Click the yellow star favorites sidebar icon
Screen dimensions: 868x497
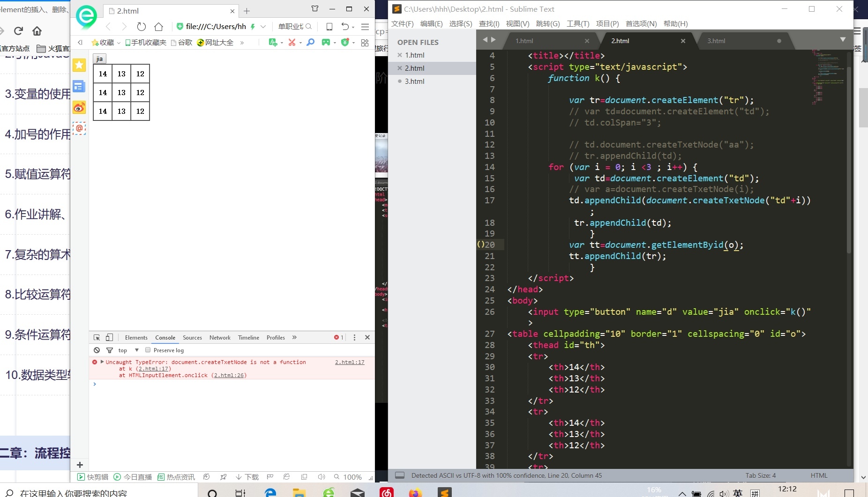pyautogui.click(x=79, y=65)
